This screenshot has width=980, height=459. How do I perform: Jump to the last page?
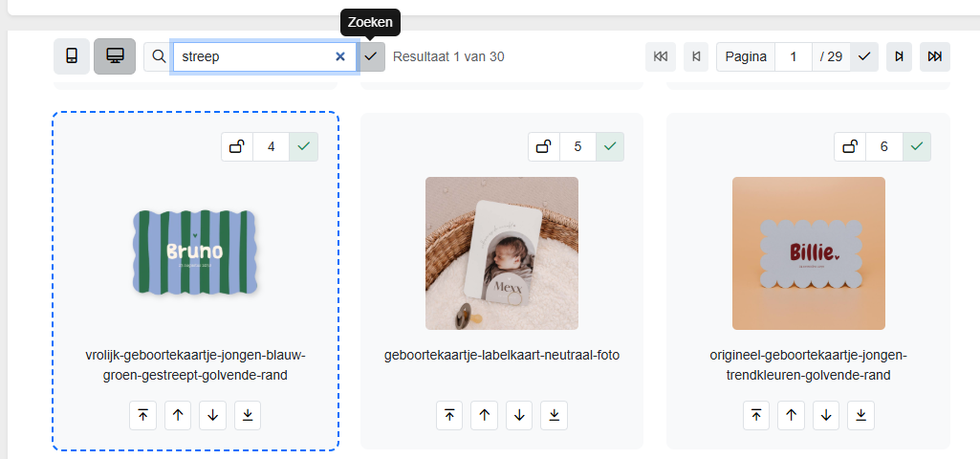(935, 56)
